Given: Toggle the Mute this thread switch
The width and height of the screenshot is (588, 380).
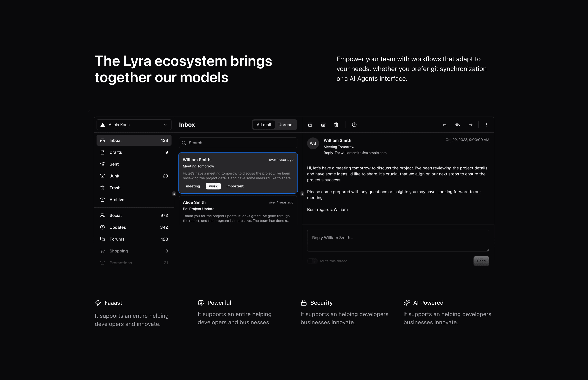Looking at the screenshot, I should pos(312,261).
